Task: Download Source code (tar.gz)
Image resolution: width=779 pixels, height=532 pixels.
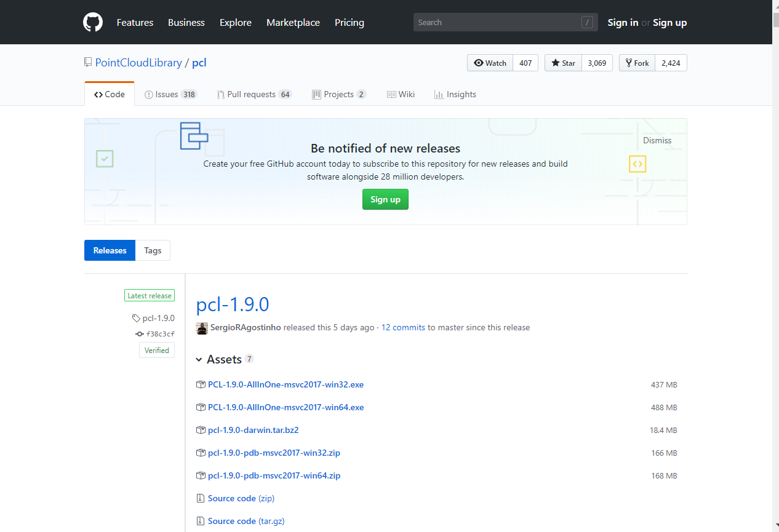Action: 246,521
